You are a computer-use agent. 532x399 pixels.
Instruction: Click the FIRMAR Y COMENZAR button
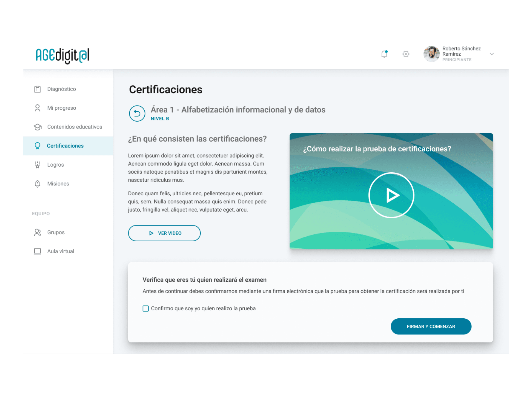(431, 326)
